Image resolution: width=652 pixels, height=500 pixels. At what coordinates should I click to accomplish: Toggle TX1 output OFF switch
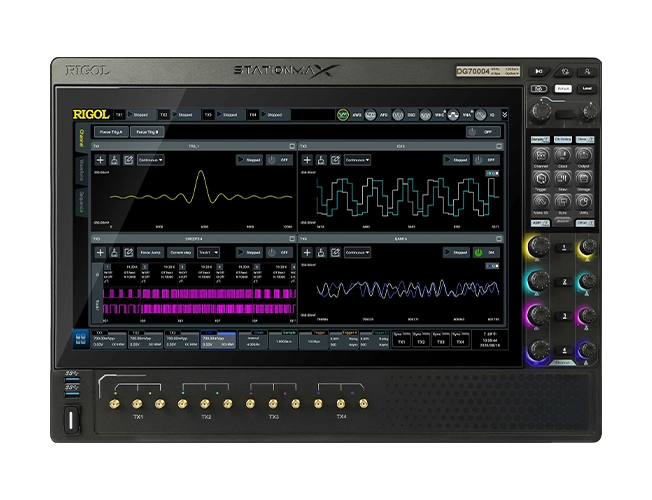279,160
